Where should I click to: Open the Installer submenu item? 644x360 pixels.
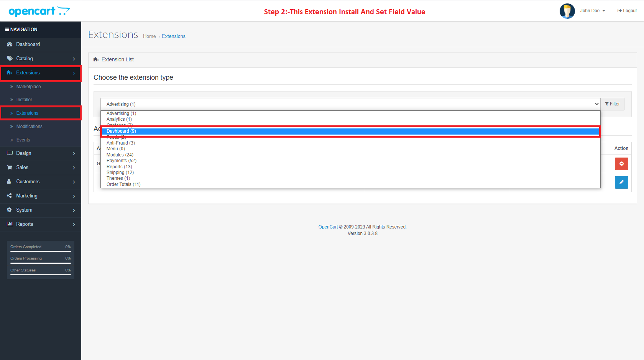(24, 100)
